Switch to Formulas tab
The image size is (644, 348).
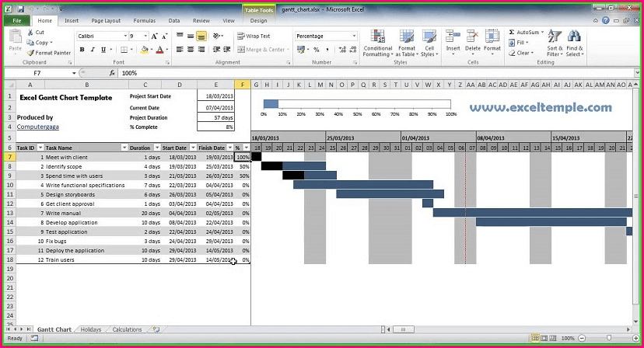point(145,20)
